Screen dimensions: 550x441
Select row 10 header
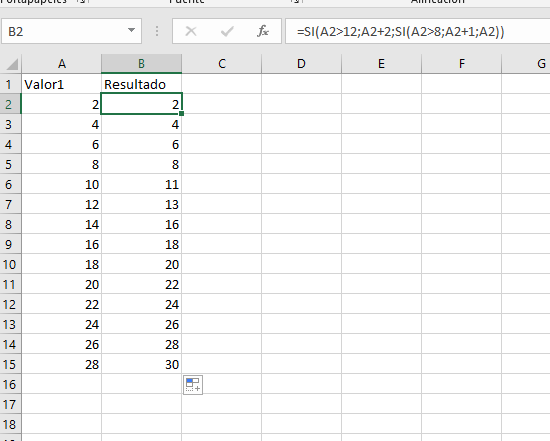[x=11, y=264]
